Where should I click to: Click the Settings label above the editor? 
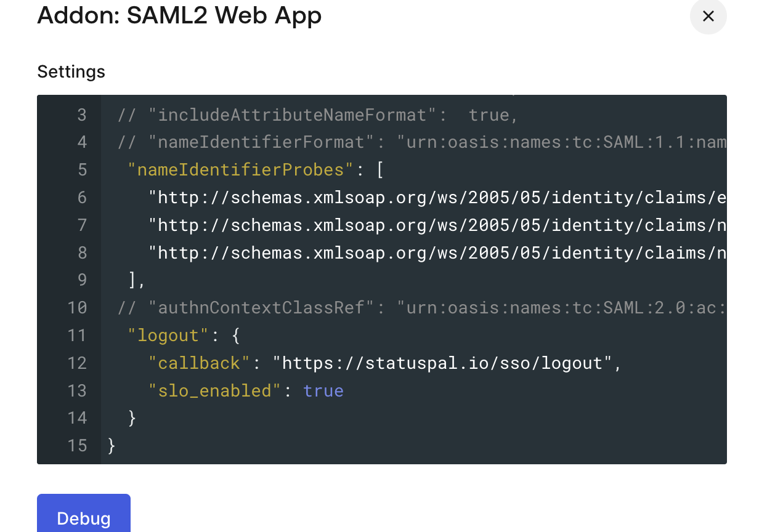click(71, 72)
